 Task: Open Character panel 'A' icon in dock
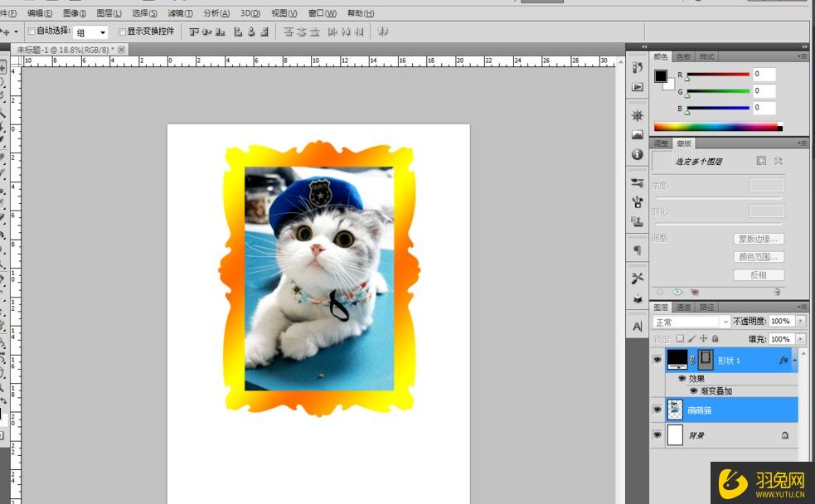point(638,327)
